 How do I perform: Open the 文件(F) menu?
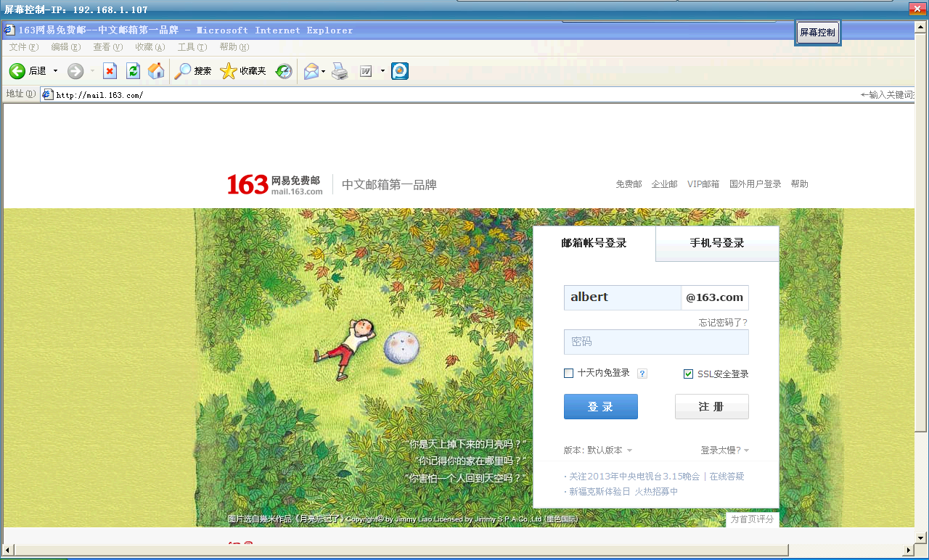24,47
